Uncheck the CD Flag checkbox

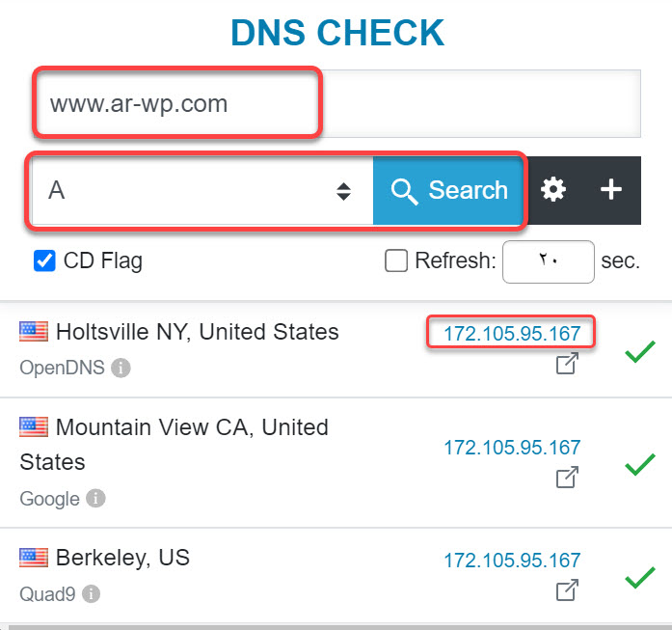pyautogui.click(x=44, y=260)
